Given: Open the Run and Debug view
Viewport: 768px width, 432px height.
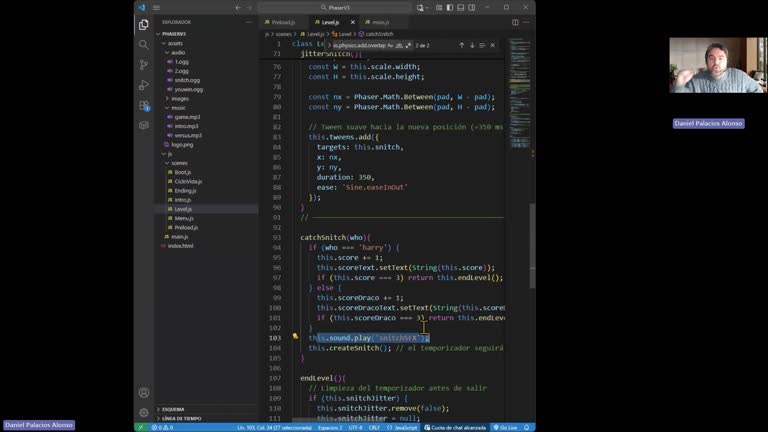Looking at the screenshot, I should click(144, 85).
